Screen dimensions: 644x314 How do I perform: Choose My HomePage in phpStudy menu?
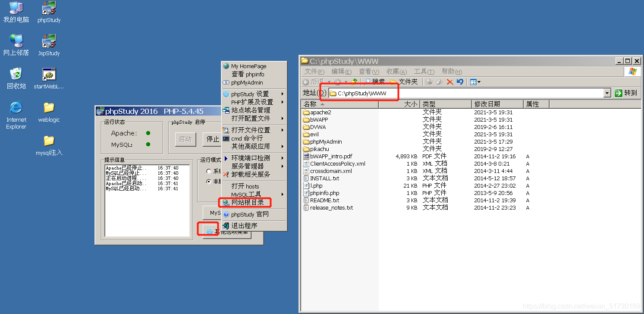tap(254, 66)
